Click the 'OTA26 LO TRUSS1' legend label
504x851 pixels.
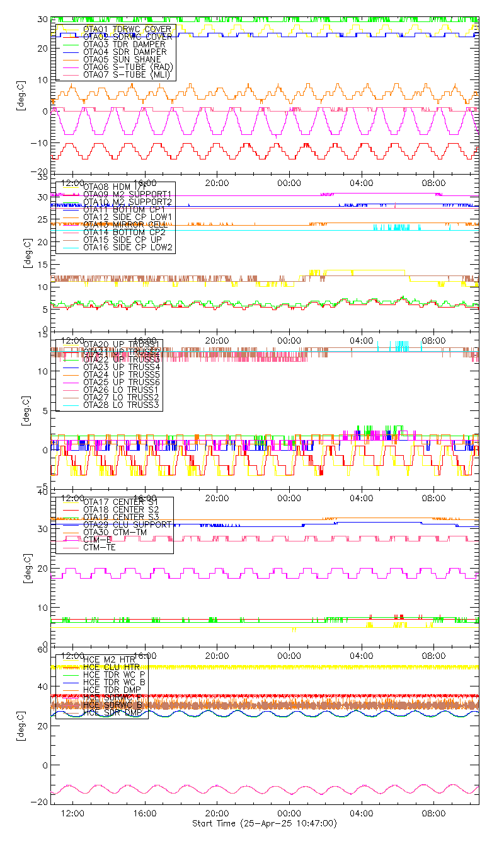tap(122, 390)
